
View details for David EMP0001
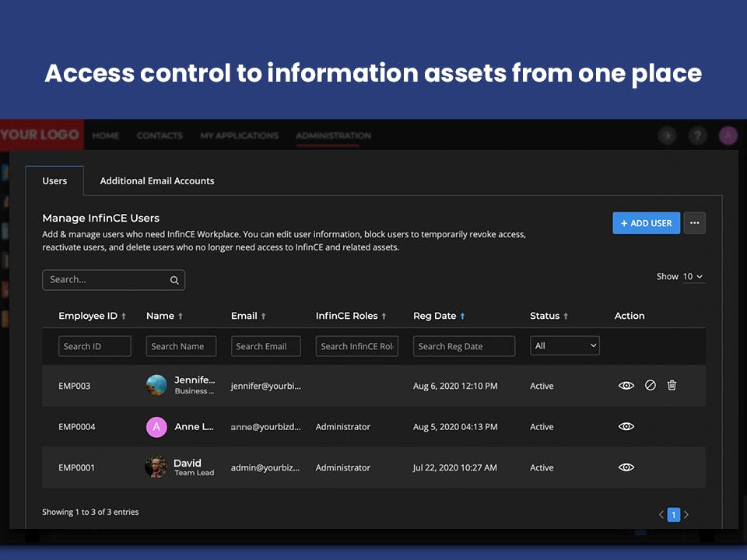click(x=626, y=467)
